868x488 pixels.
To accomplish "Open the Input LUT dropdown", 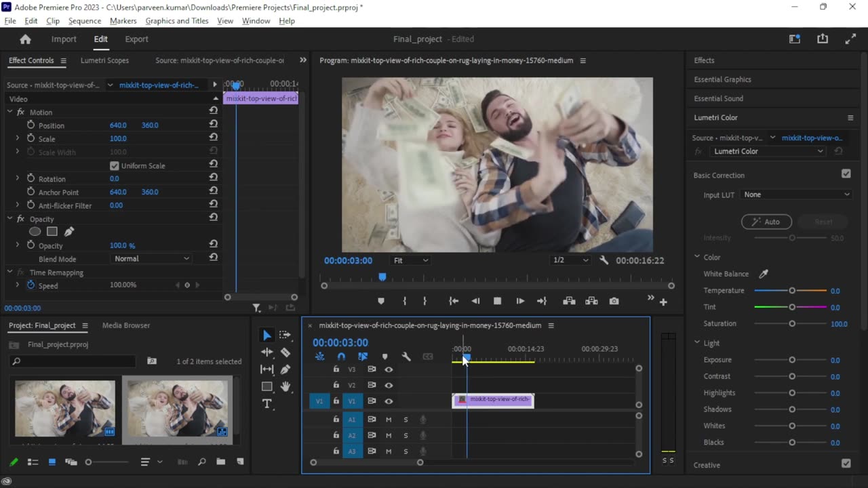I will (x=796, y=195).
